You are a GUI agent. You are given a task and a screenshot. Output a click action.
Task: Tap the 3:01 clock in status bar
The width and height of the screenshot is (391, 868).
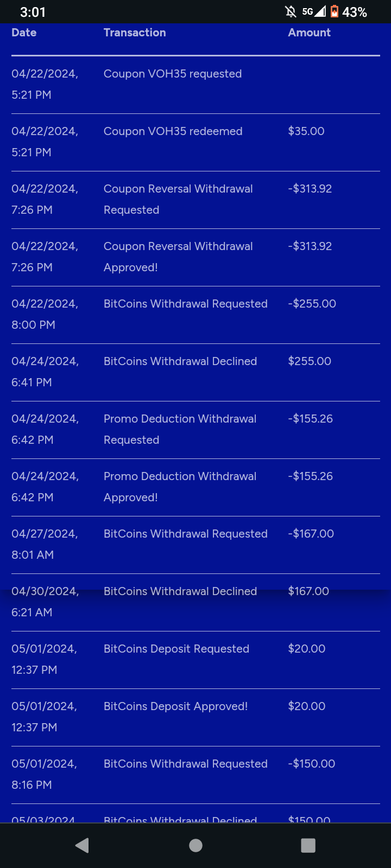(33, 12)
